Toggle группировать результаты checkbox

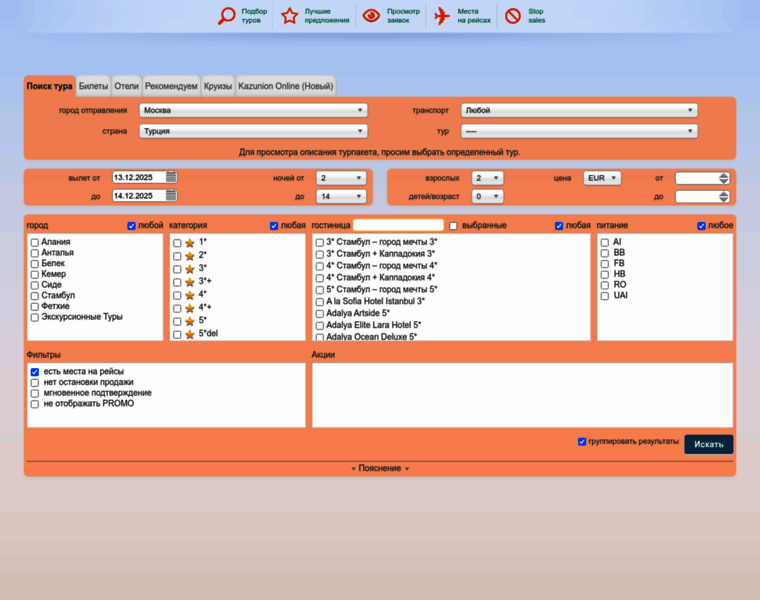click(582, 441)
